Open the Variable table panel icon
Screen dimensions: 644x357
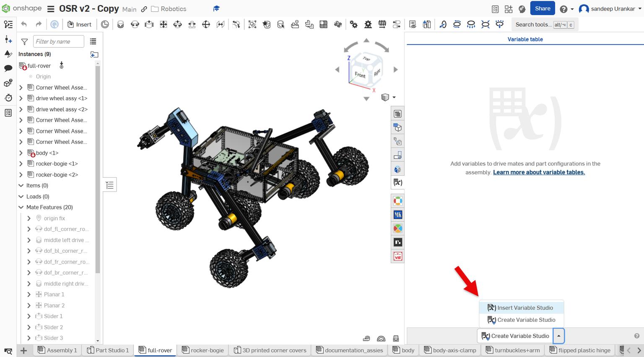tap(397, 182)
